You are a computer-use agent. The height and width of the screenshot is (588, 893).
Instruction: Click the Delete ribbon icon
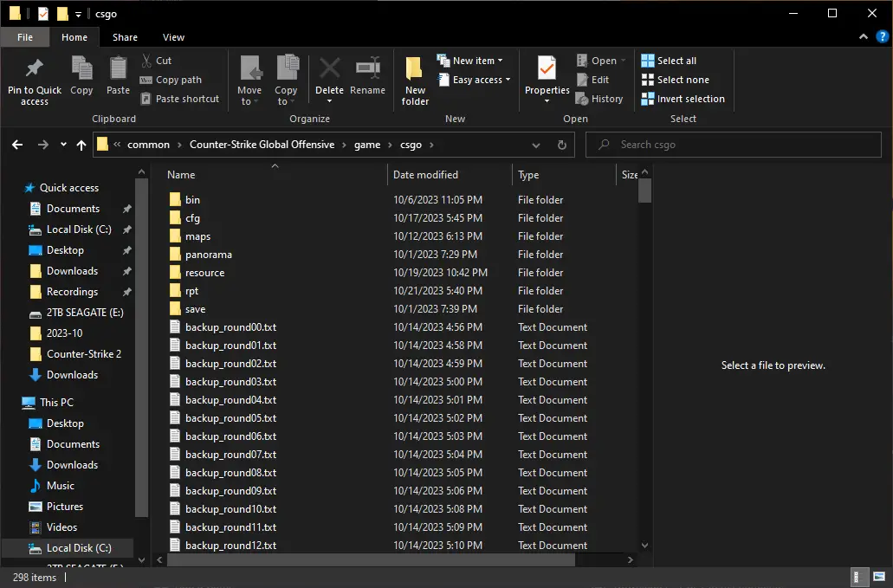tap(330, 69)
